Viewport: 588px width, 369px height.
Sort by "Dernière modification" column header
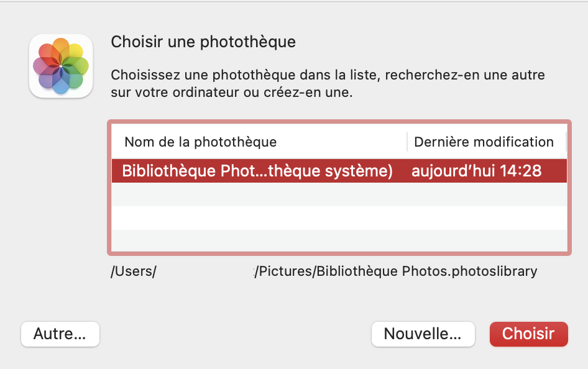[x=484, y=142]
